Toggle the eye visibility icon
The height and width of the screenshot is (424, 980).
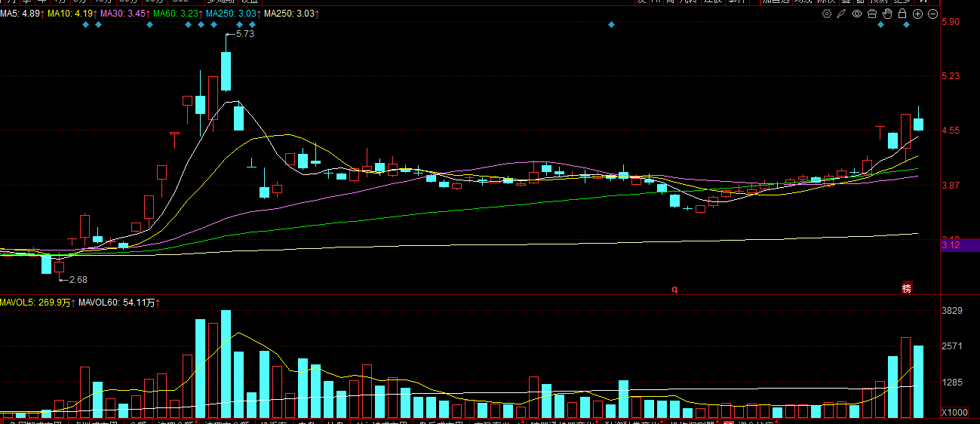pyautogui.click(x=857, y=14)
